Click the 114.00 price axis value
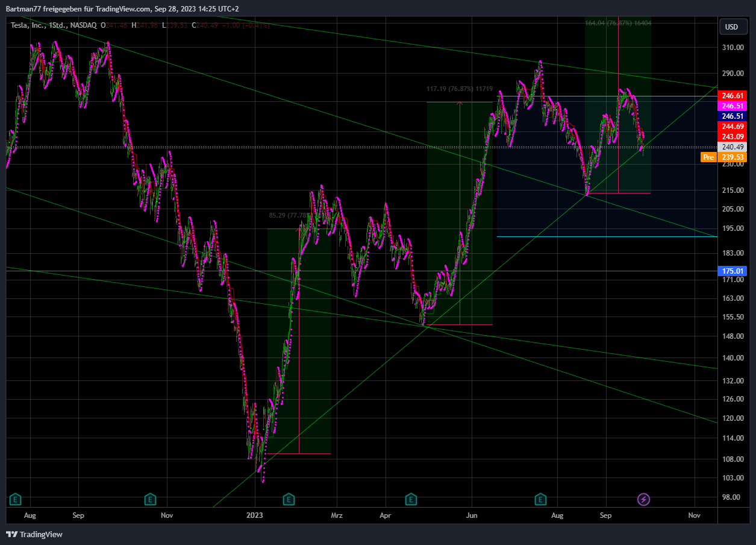The image size is (756, 545). [x=733, y=438]
